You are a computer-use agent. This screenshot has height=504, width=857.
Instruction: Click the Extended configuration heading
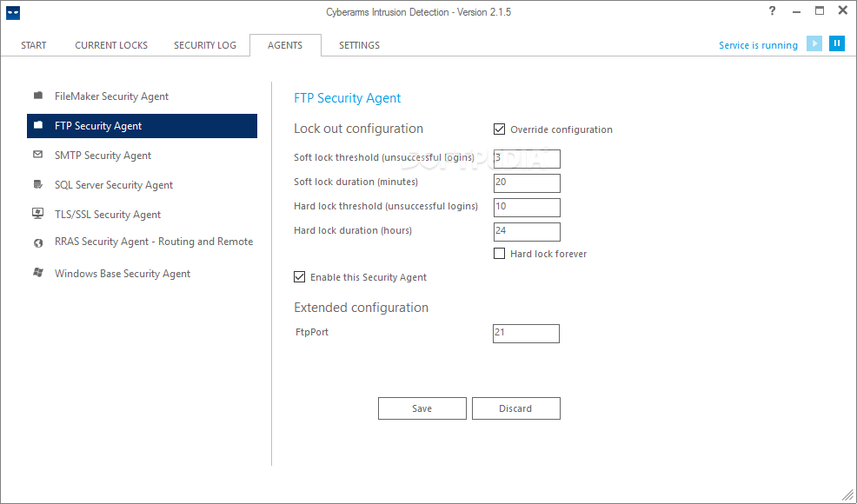[x=362, y=308]
